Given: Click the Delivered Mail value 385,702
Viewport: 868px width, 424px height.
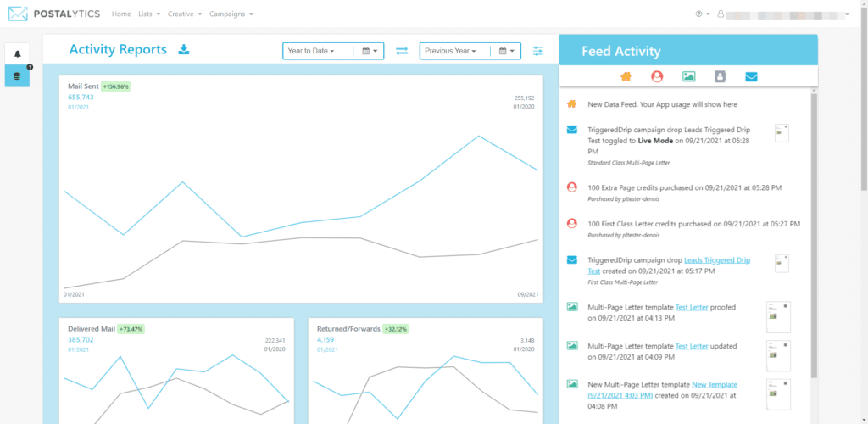Looking at the screenshot, I should click(81, 339).
